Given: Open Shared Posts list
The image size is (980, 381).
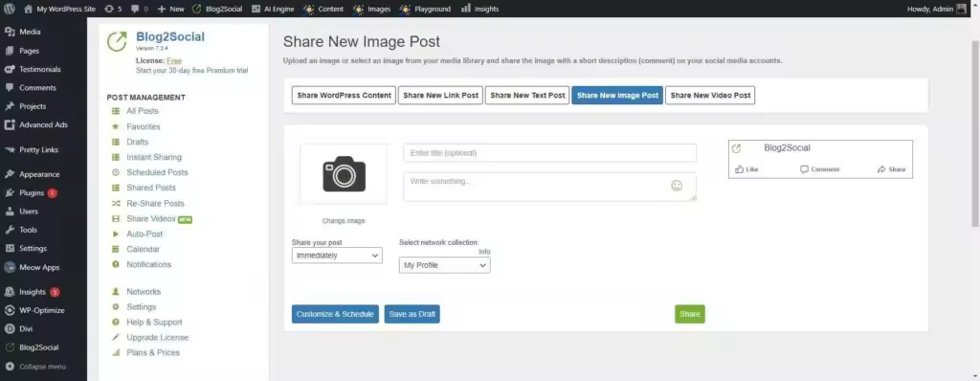Looking at the screenshot, I should coord(150,188).
